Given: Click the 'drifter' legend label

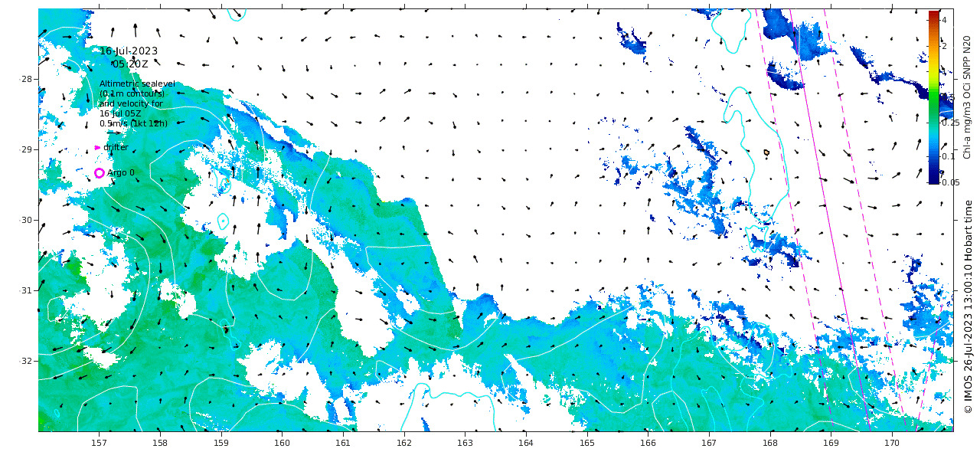Looking at the screenshot, I should [x=116, y=147].
